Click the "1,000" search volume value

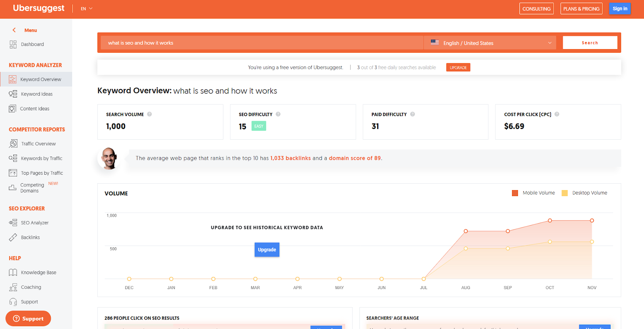pos(116,126)
